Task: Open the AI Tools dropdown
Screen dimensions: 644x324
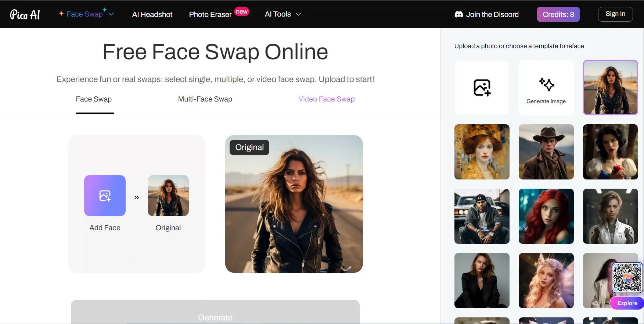Action: [283, 14]
